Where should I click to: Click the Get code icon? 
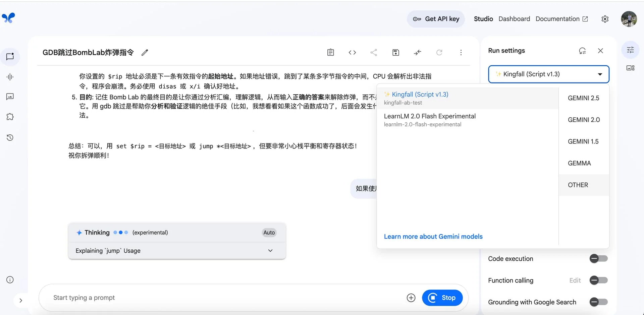352,52
